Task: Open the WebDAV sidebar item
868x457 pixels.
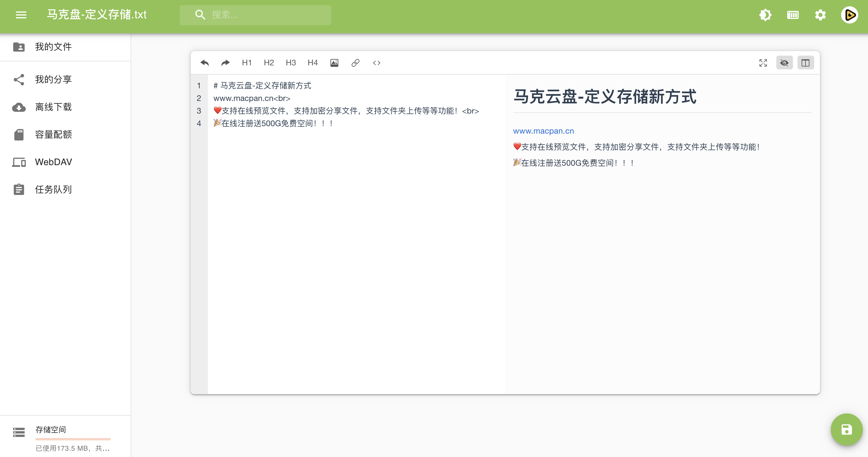Action: click(53, 162)
